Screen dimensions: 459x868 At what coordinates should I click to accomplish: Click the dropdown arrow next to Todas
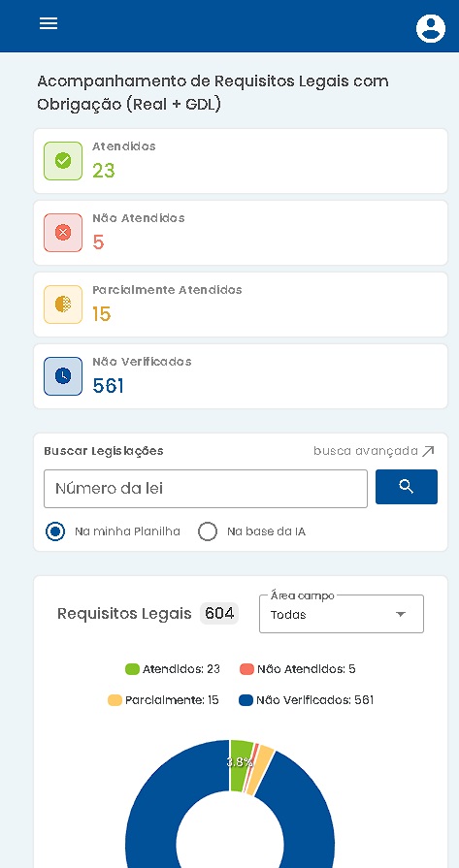click(x=401, y=615)
